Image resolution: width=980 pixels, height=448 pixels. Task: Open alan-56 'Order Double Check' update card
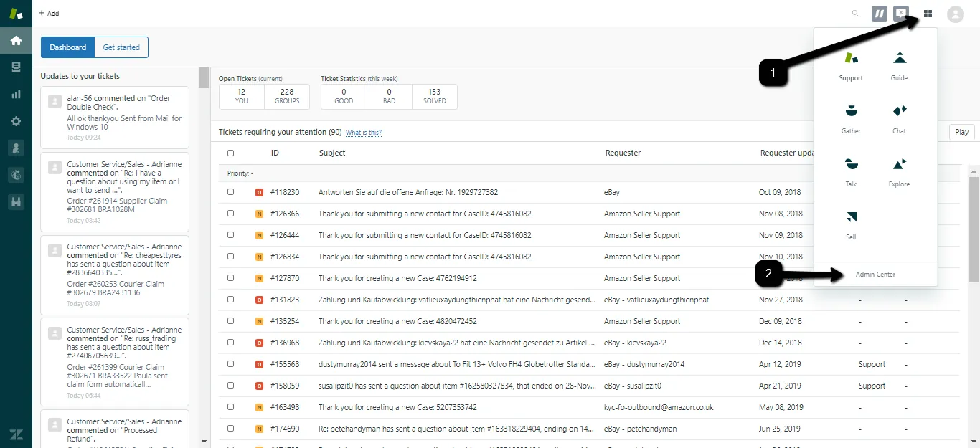click(115, 118)
